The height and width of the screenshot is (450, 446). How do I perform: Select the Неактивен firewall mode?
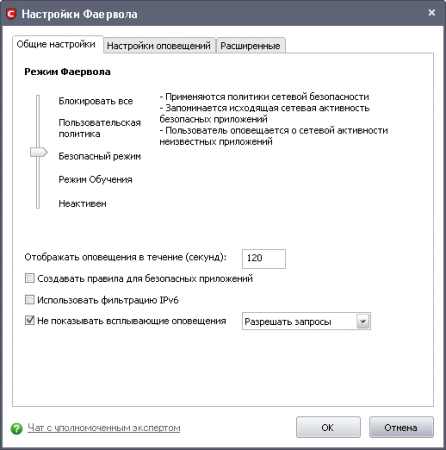pyautogui.click(x=82, y=204)
